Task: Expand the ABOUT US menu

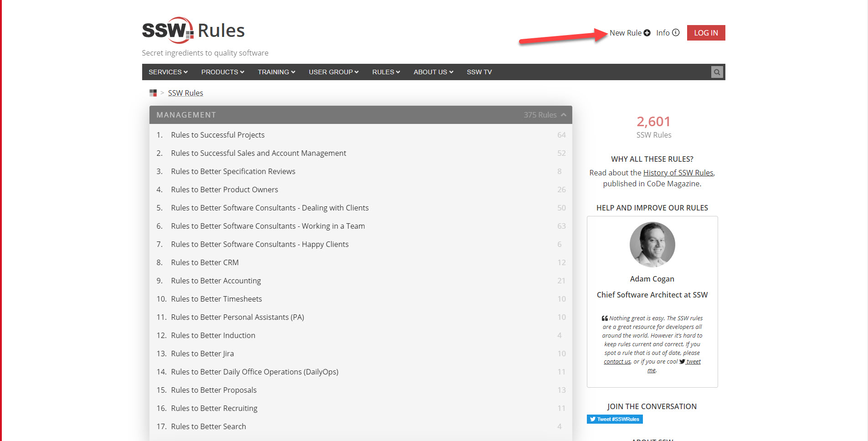Action: point(433,72)
